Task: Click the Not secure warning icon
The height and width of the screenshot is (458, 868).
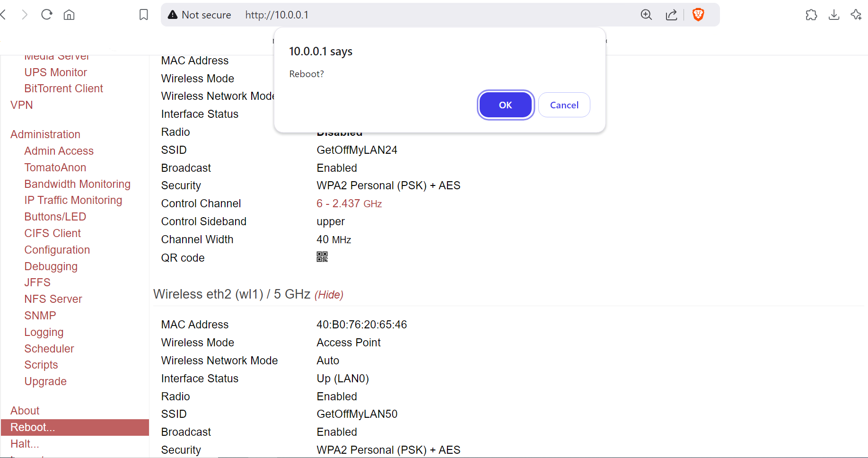Action: [173, 15]
